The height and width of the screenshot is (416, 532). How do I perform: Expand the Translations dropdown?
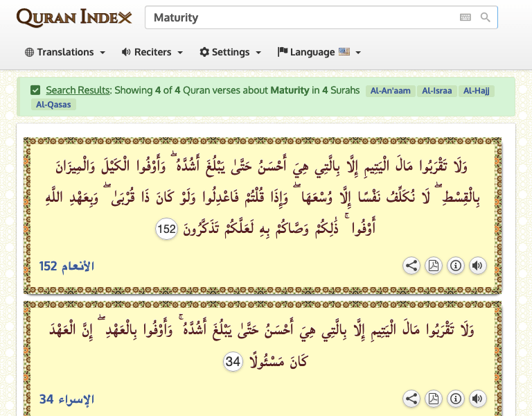pos(65,52)
